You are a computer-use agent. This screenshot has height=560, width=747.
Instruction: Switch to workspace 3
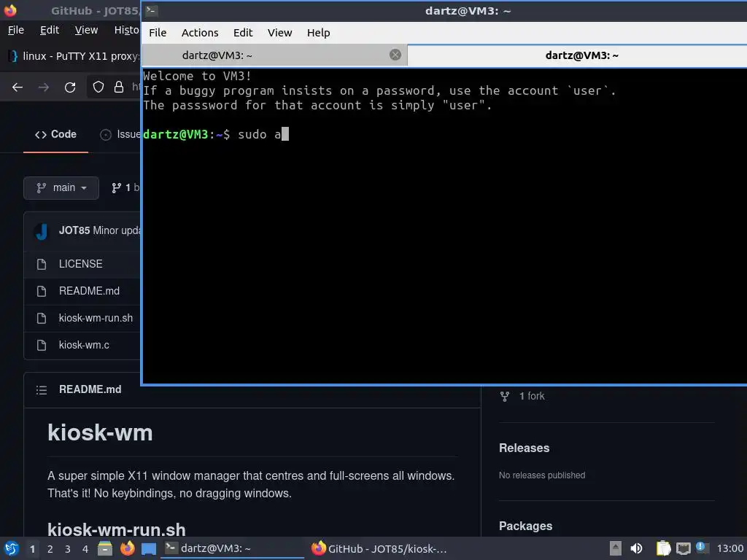coord(68,549)
